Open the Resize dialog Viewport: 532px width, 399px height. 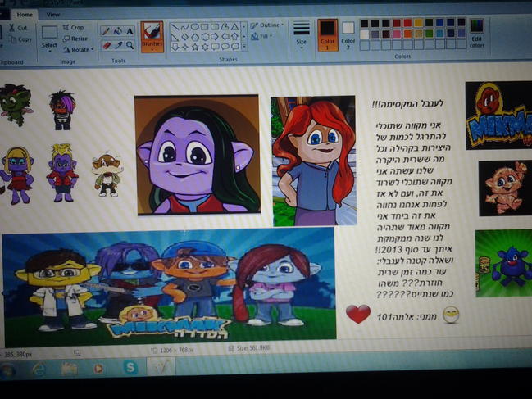pos(75,39)
